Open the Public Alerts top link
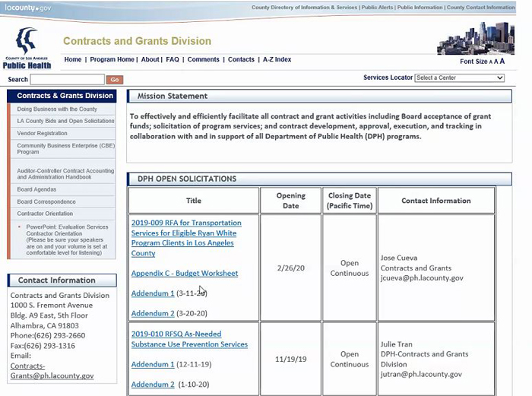Viewport: 532px width, 396px height. point(377,7)
